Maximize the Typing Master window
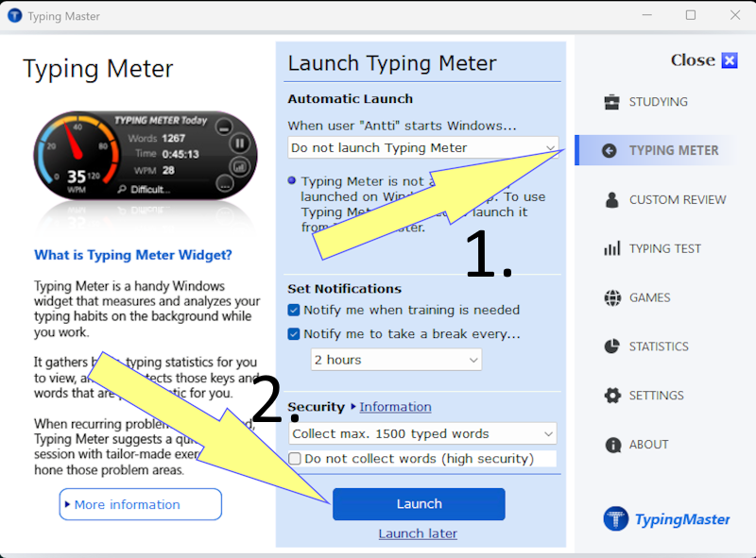 691,15
